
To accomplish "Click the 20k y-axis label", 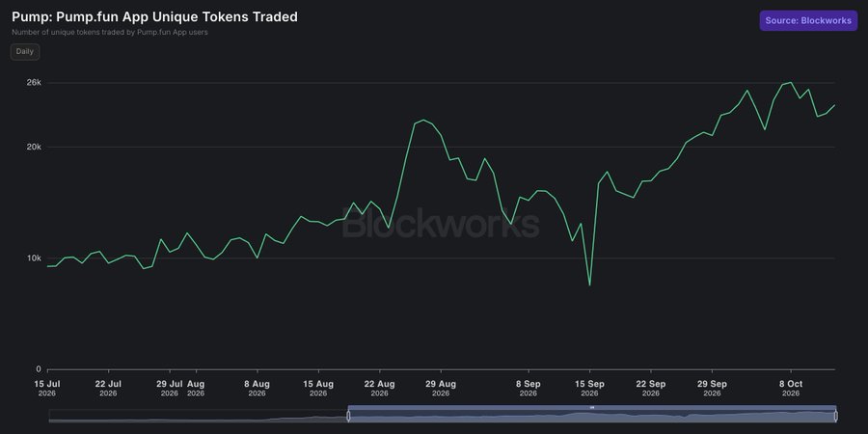I will (35, 147).
